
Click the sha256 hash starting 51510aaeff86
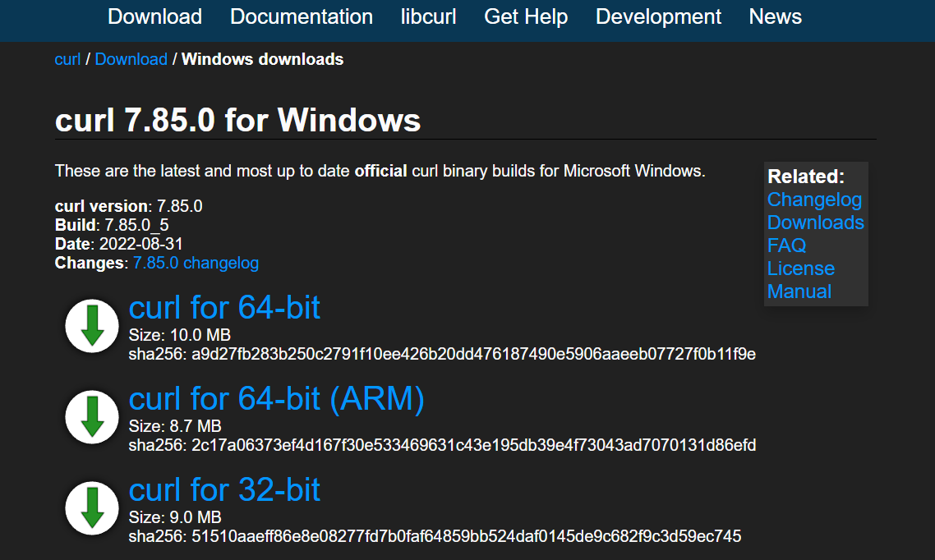[467, 537]
